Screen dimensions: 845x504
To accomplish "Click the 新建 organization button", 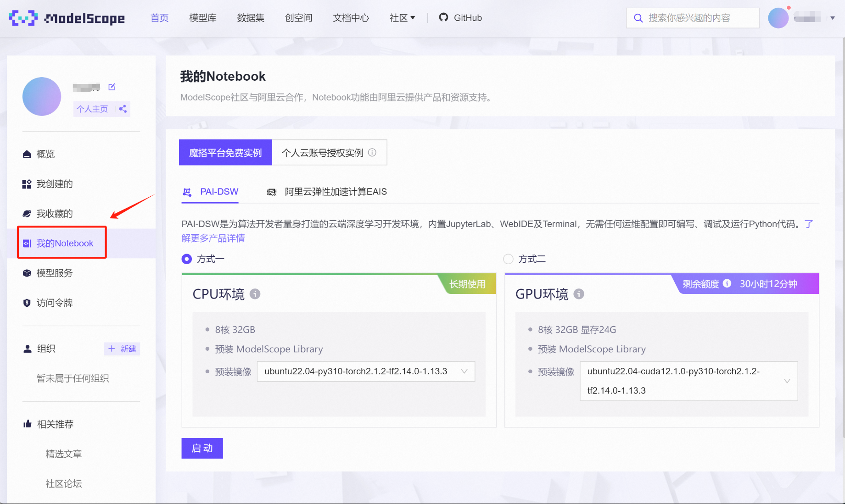I will point(122,349).
